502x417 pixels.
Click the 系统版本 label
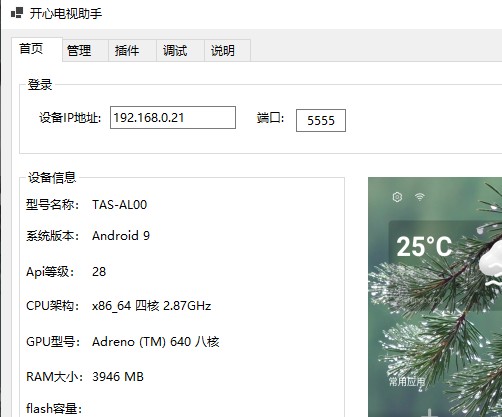tap(52, 236)
